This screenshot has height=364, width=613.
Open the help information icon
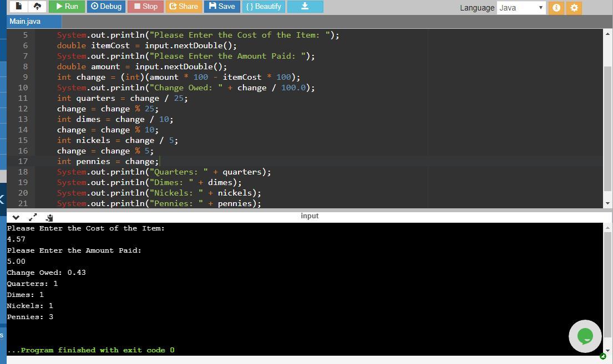[x=556, y=7]
